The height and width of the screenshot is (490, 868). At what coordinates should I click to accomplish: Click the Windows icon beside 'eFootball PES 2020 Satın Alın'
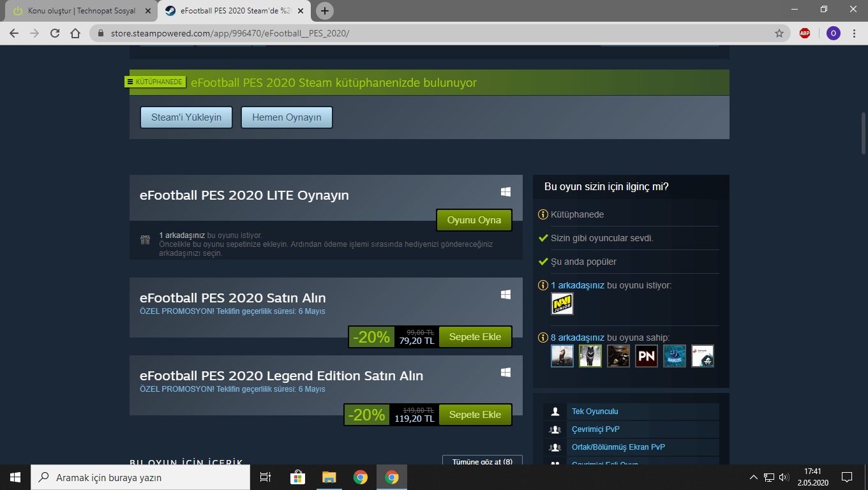pyautogui.click(x=505, y=294)
